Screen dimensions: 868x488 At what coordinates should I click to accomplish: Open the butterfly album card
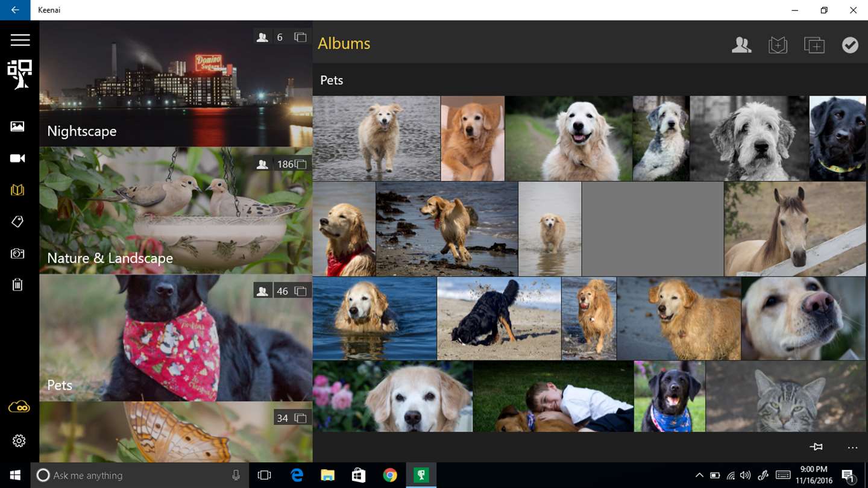(x=176, y=432)
